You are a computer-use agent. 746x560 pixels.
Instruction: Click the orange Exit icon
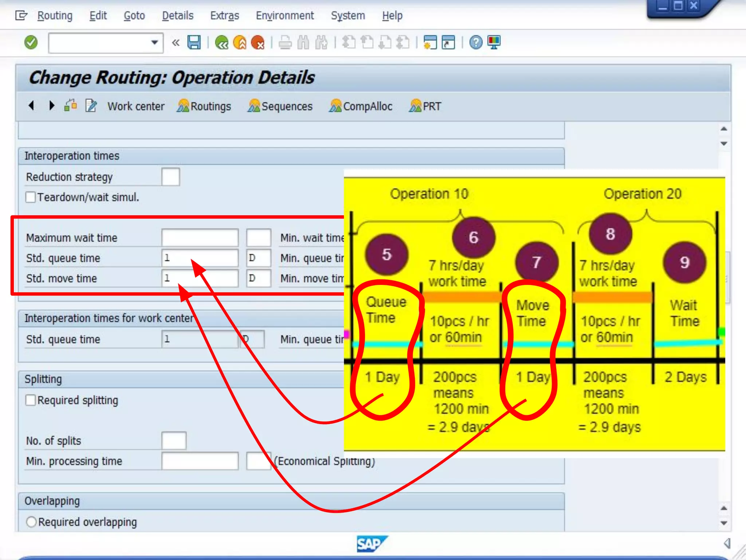pos(240,43)
